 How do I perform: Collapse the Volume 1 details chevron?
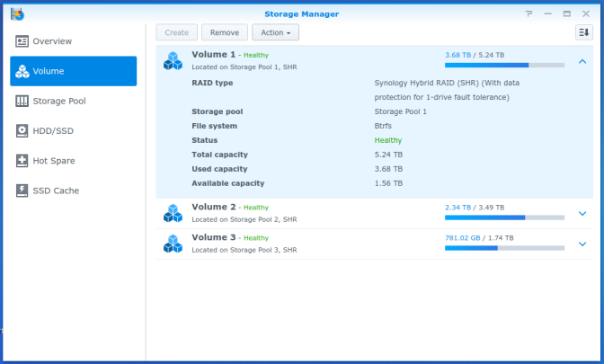(582, 61)
